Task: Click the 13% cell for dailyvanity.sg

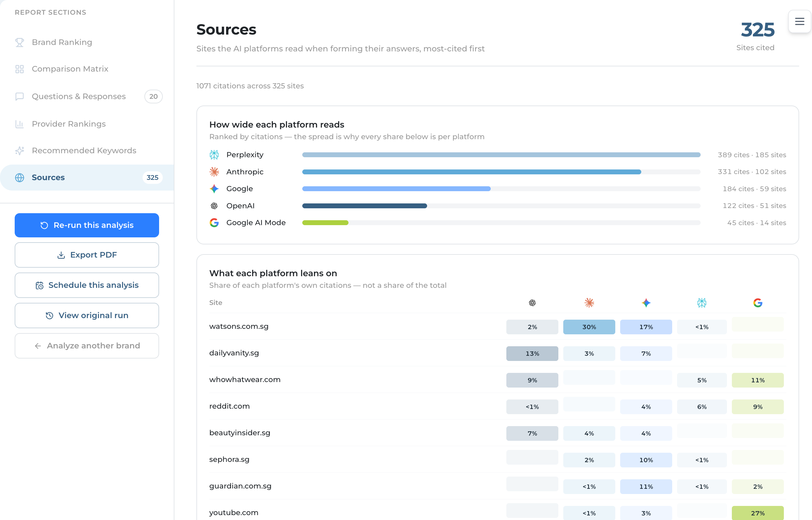Action: 532,354
